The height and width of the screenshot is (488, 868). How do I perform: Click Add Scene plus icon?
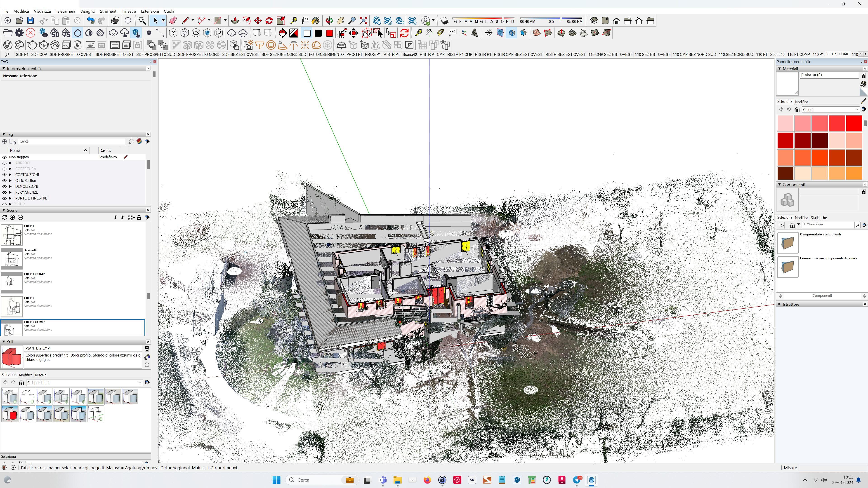[12, 218]
